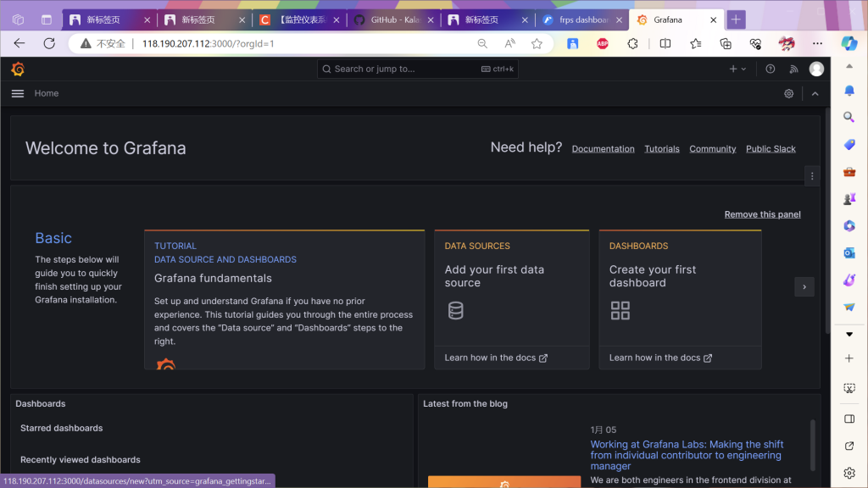Viewport: 868px width, 488px height.
Task: Open the Tutorials link
Action: [x=661, y=149]
